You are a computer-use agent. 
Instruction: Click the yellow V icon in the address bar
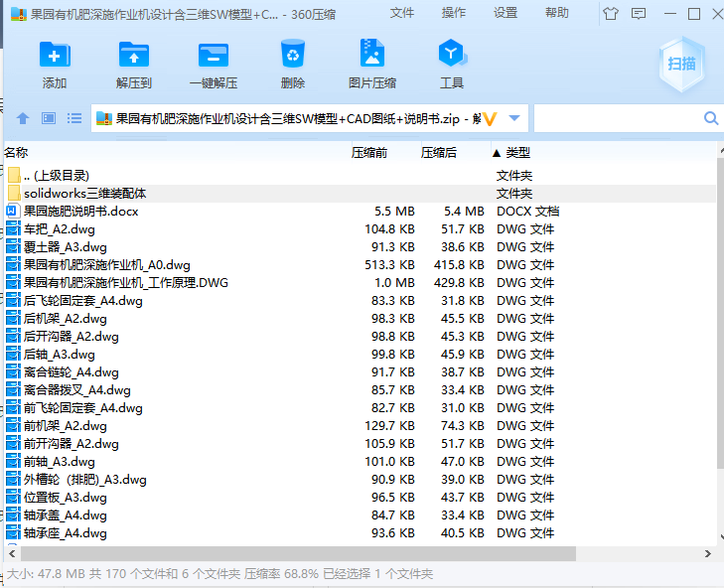(489, 119)
